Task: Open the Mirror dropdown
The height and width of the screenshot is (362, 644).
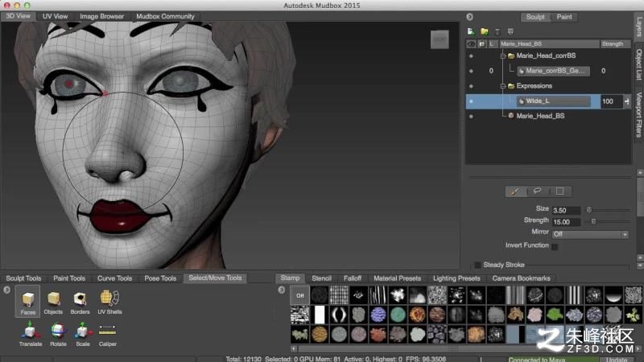Action: [590, 234]
